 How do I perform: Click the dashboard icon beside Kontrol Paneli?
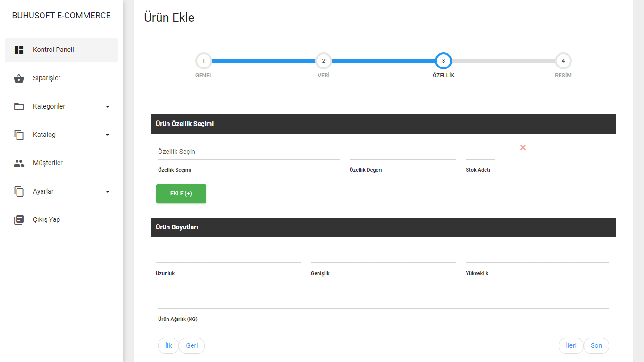19,50
